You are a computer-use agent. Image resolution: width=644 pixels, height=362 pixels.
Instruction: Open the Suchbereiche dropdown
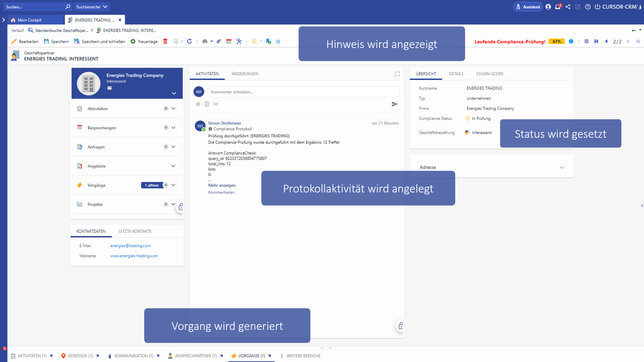pyautogui.click(x=92, y=7)
